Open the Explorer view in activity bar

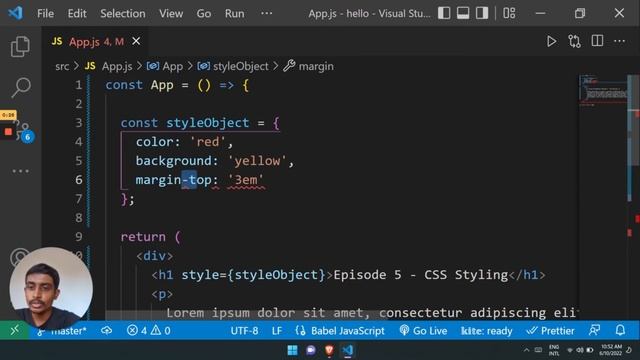(20, 46)
